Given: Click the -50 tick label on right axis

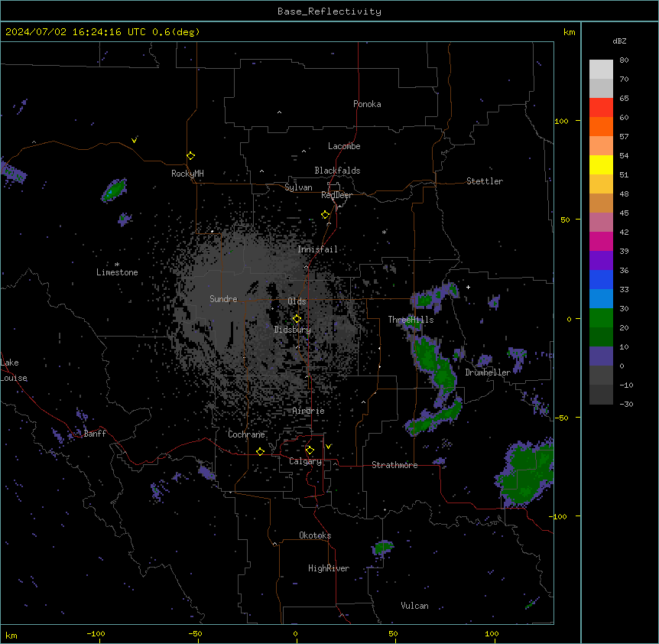Looking at the screenshot, I should (561, 418).
